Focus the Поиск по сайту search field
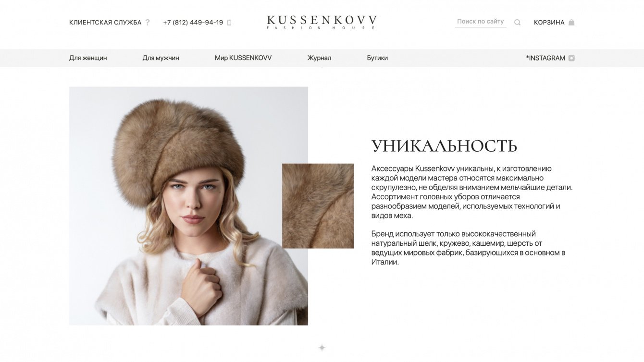This screenshot has width=644, height=362. coord(481,22)
